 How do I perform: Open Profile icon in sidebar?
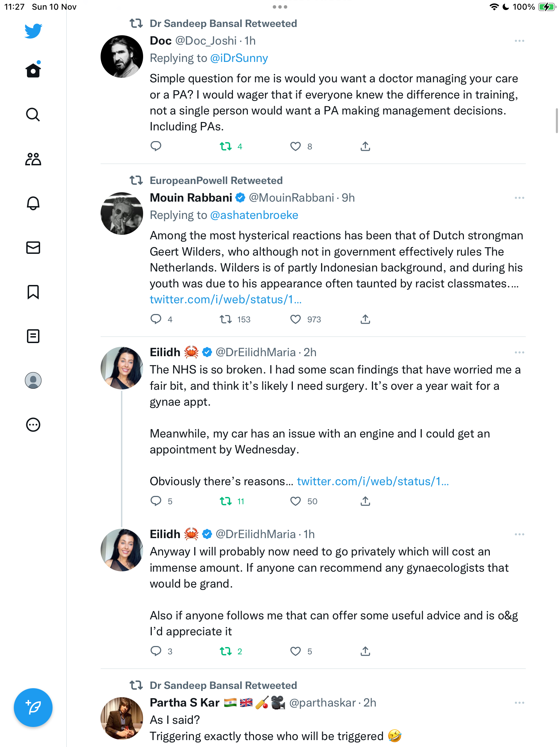point(33,380)
